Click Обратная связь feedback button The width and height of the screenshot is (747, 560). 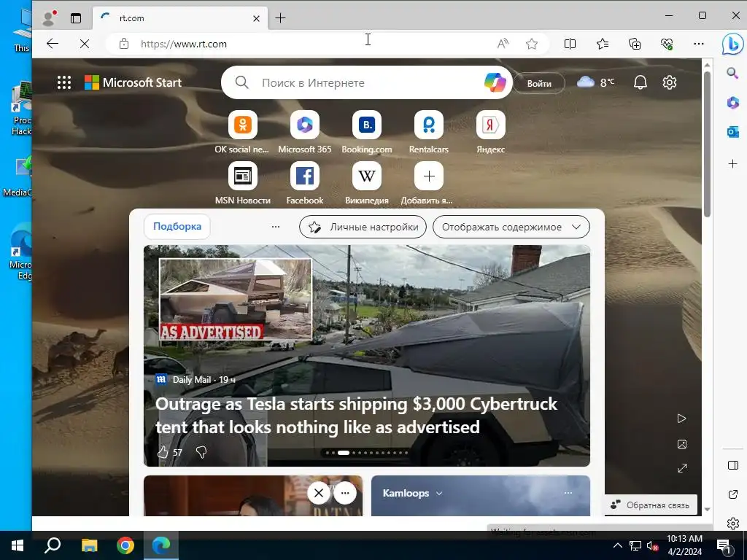pyautogui.click(x=650, y=505)
